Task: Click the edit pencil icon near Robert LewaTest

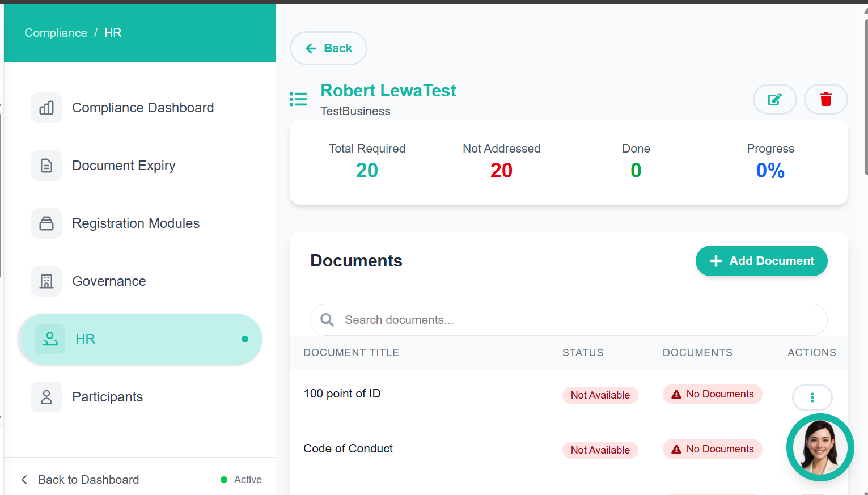Action: pos(775,99)
